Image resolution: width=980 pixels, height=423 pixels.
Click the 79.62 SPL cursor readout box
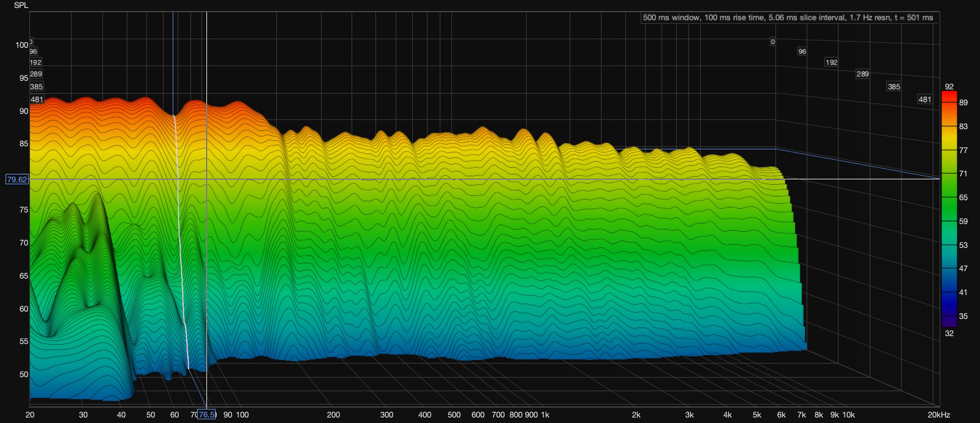[17, 179]
